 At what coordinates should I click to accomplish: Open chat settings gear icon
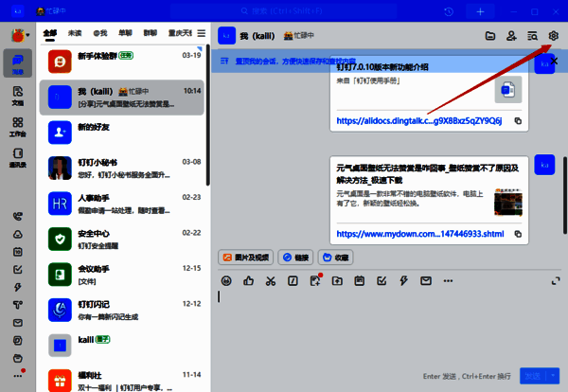tap(554, 36)
